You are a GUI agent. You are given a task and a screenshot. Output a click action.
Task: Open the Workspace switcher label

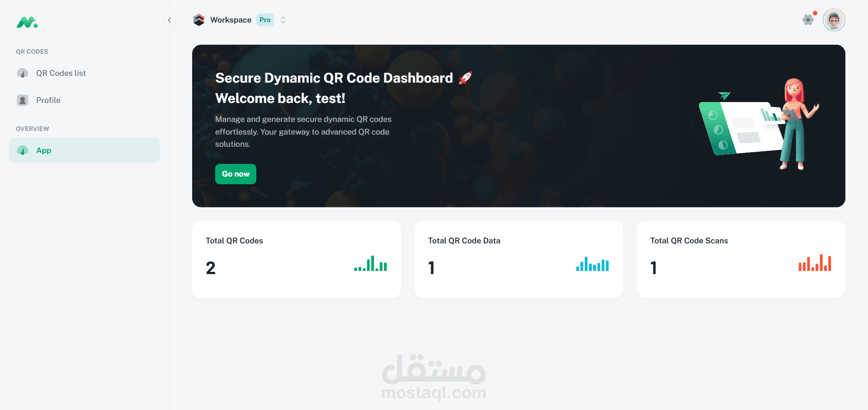click(x=231, y=20)
